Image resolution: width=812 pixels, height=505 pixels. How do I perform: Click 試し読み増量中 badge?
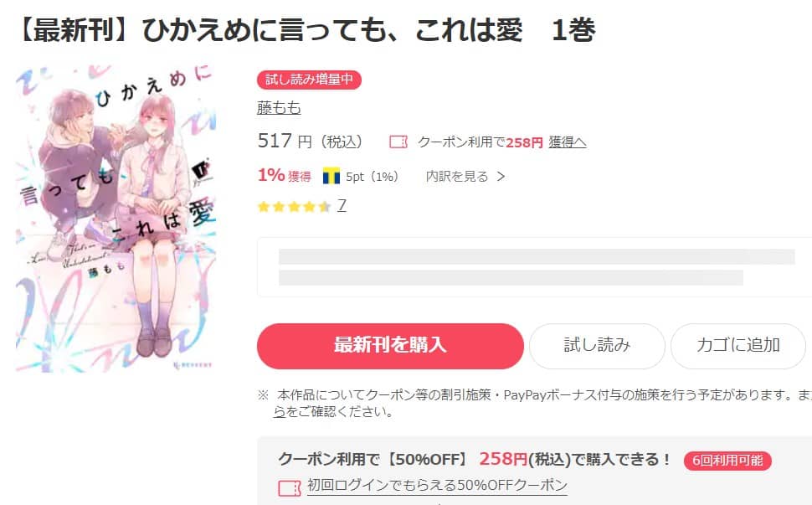(309, 80)
